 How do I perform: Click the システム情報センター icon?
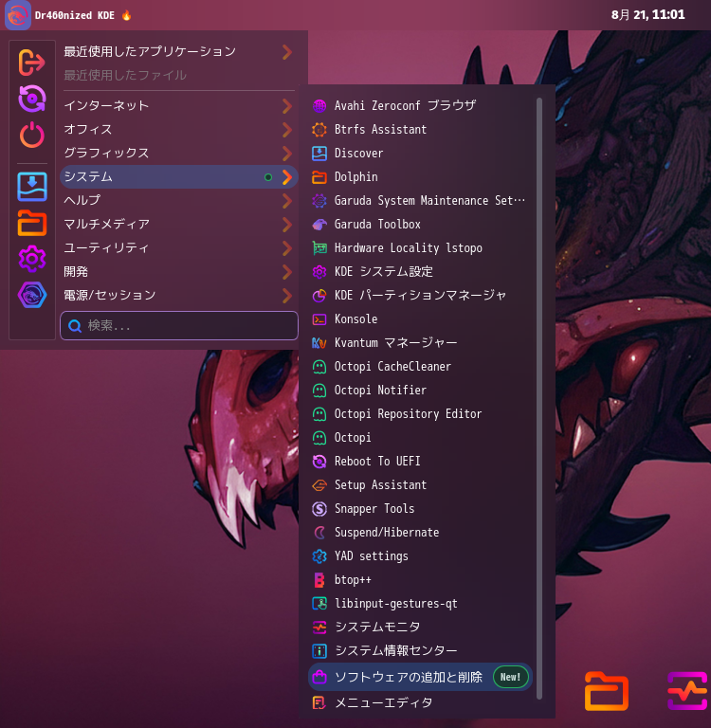pos(319,651)
